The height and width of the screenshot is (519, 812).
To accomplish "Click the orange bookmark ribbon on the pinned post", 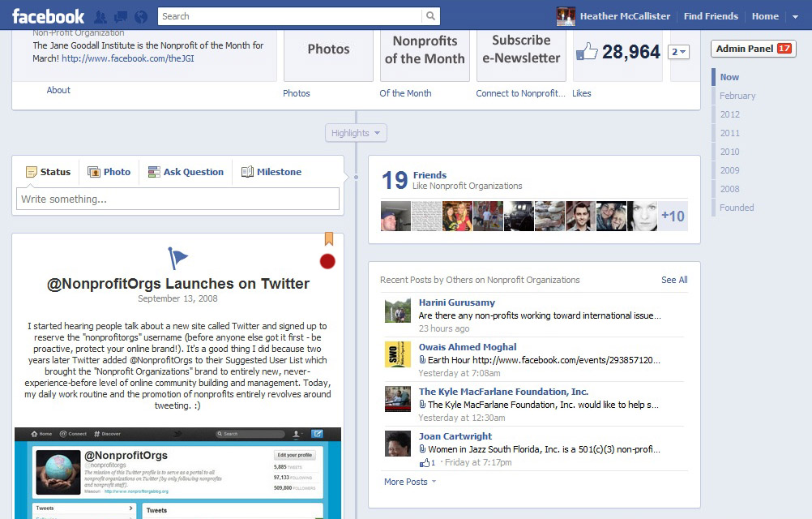I will 327,240.
